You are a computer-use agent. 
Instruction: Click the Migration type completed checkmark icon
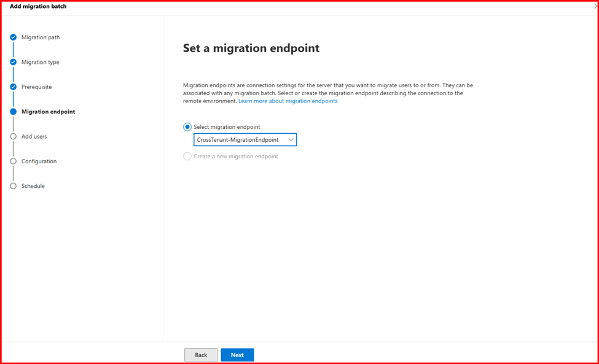click(x=13, y=62)
